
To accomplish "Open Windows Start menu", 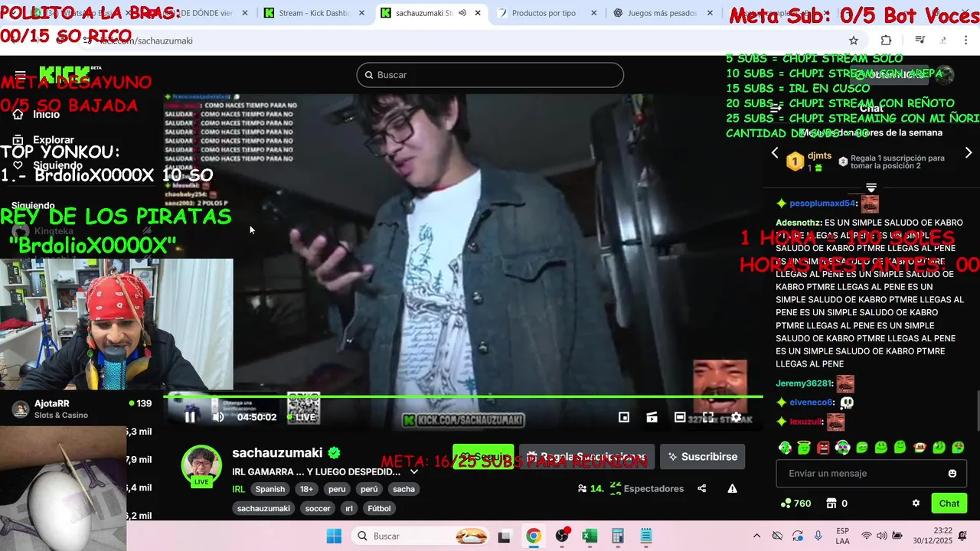I will pyautogui.click(x=334, y=536).
